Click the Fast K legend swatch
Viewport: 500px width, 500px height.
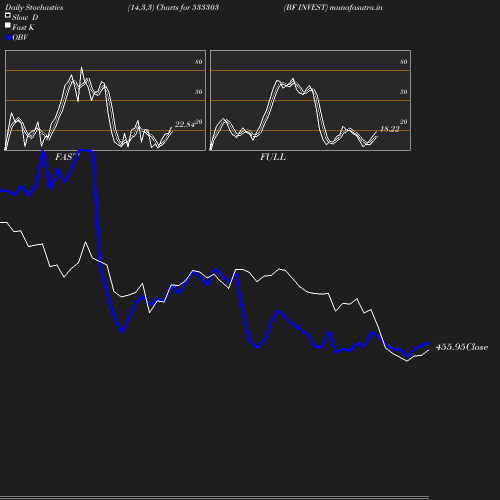coord(8,25)
